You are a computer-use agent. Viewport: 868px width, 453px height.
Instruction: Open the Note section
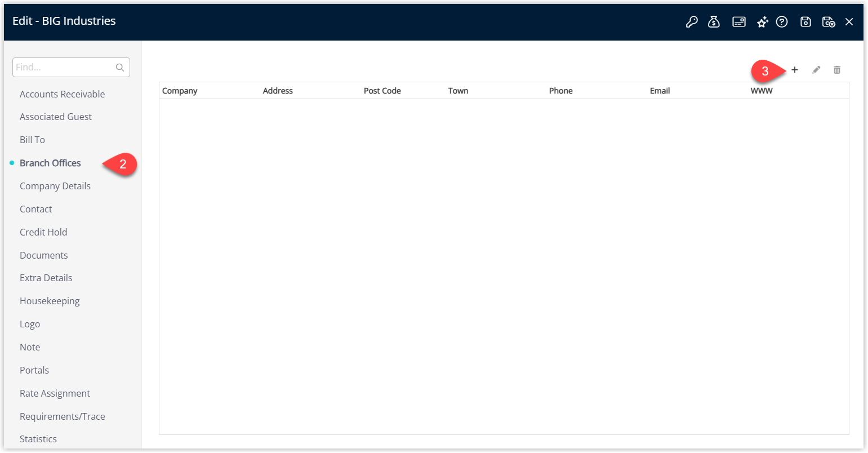(x=30, y=347)
